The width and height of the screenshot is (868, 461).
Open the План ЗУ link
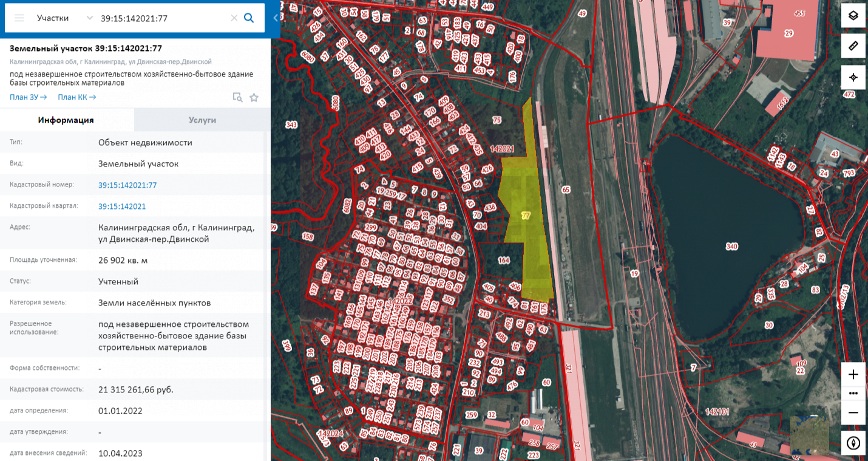click(28, 97)
